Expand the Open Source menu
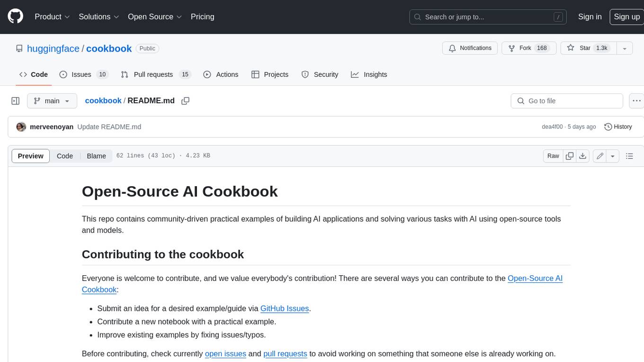Viewport: 644px width, 362px height. tap(155, 17)
